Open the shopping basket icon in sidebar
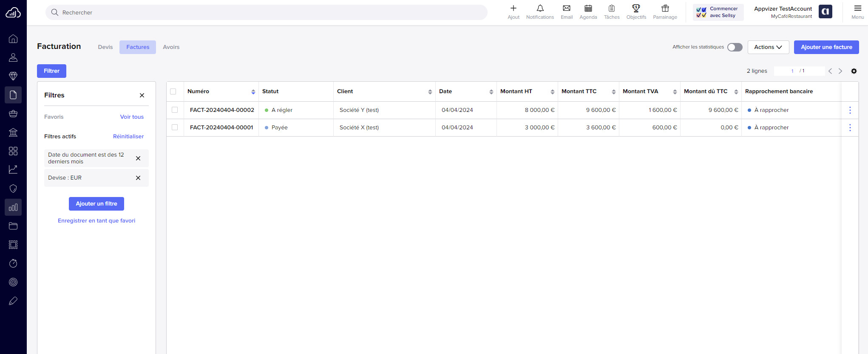Image resolution: width=868 pixels, height=354 pixels. click(13, 114)
